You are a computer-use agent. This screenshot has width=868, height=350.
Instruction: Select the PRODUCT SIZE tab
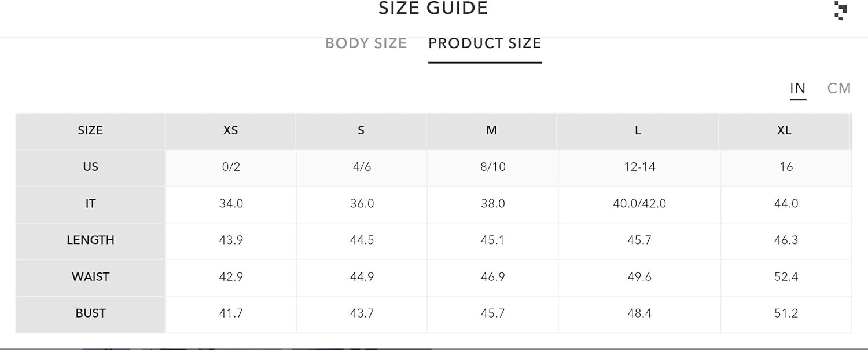click(485, 43)
